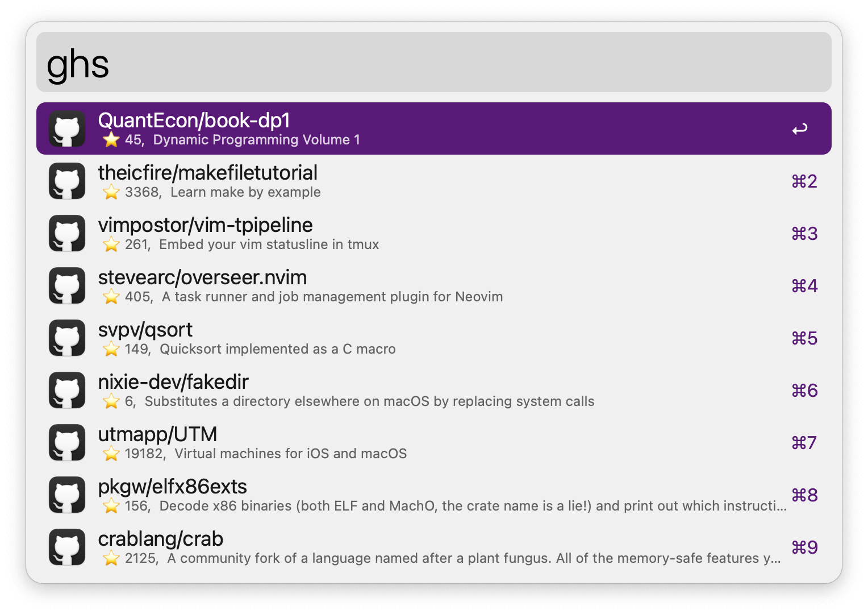
Task: Select the vimpostor/vim-tpipeline repository title
Action: coord(205,225)
